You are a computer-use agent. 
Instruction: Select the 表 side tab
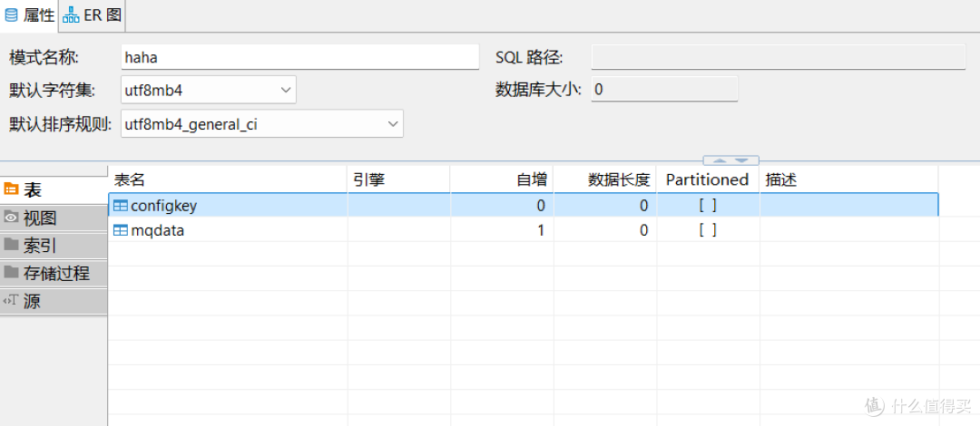pyautogui.click(x=54, y=190)
